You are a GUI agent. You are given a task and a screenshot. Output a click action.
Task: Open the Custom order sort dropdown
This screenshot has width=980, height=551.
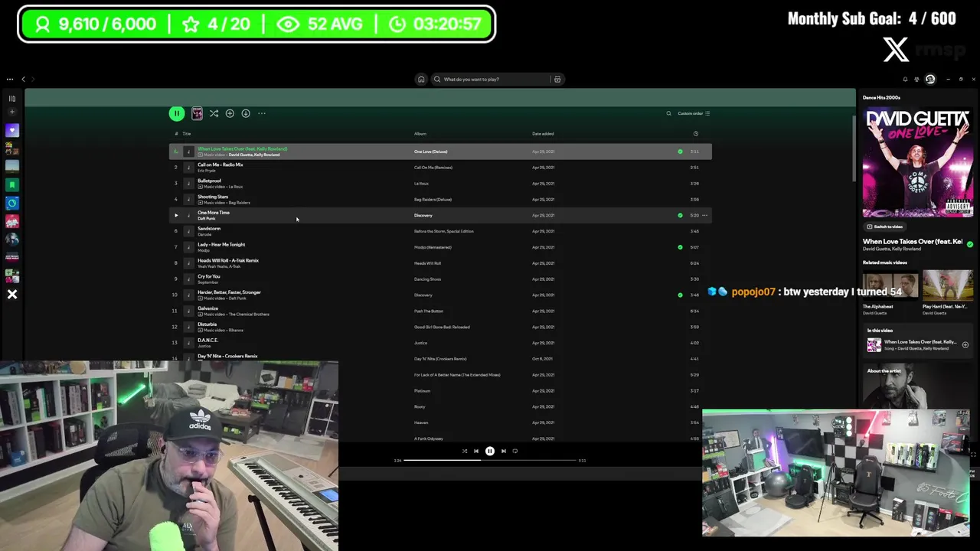click(x=694, y=113)
